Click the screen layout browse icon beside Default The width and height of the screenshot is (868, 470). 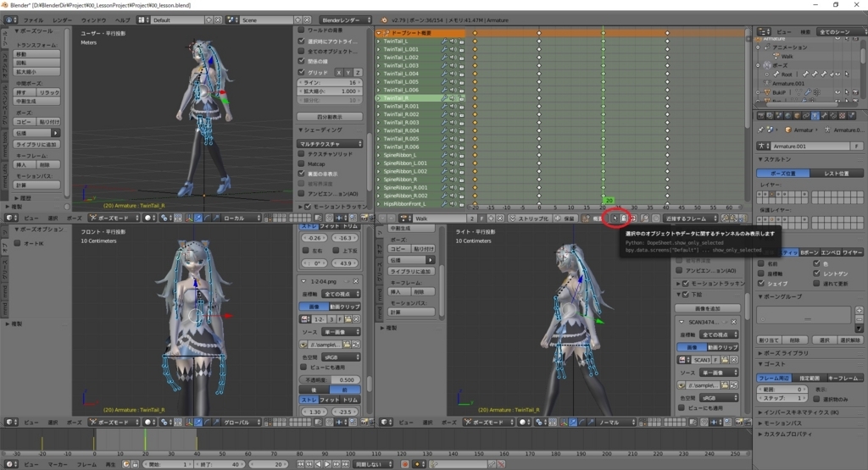click(143, 20)
